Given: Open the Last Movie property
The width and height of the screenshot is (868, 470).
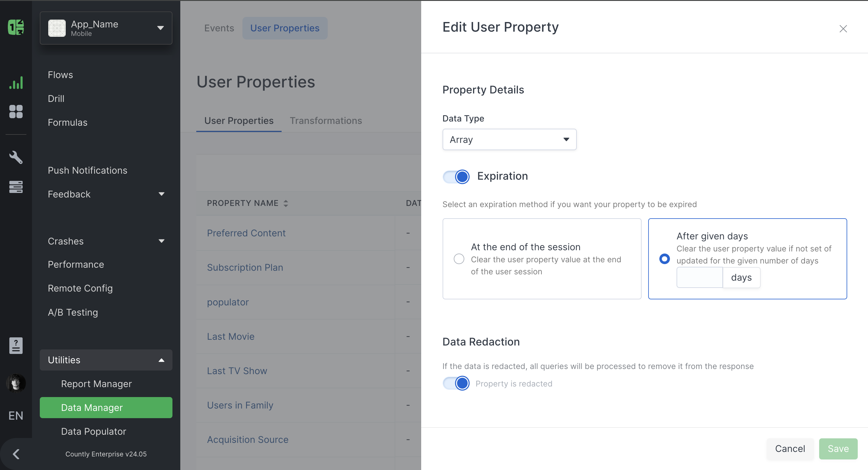Looking at the screenshot, I should (x=231, y=336).
